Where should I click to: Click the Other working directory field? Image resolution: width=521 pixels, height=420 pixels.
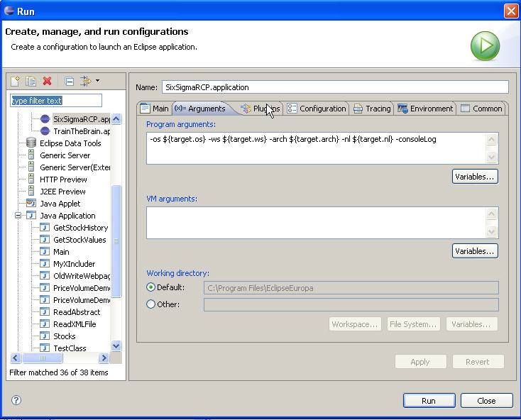click(351, 304)
